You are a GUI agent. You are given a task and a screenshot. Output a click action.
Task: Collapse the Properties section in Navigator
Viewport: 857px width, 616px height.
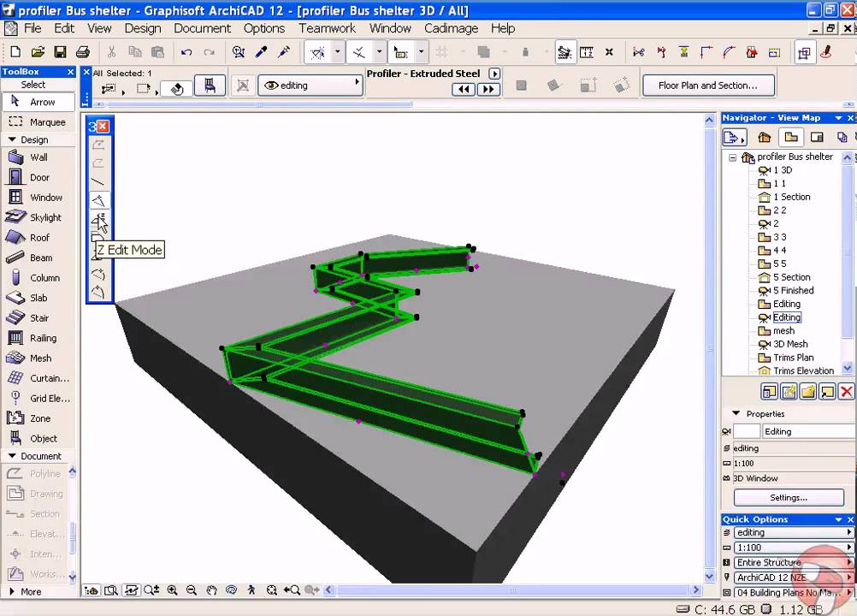736,413
